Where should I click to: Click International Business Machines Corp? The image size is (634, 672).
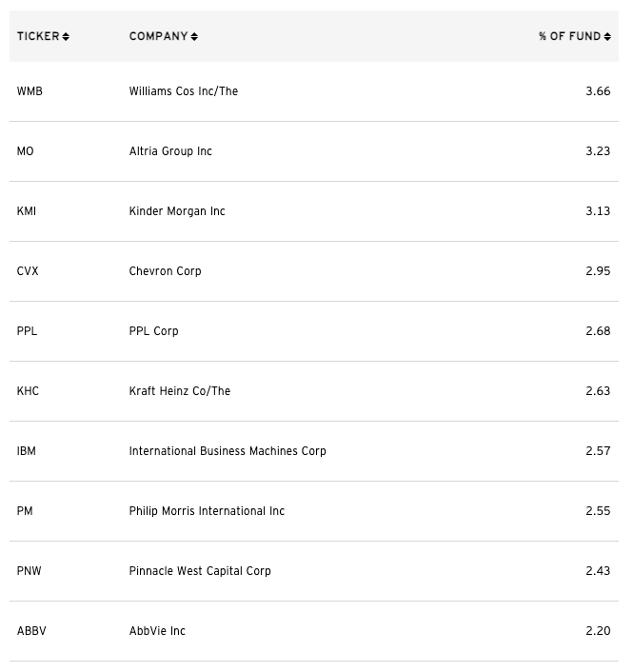[228, 451]
